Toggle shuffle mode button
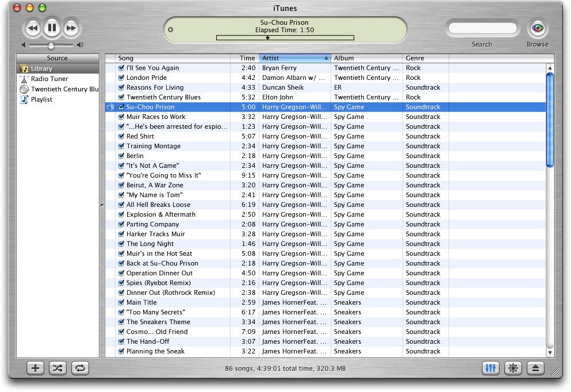Screen dimensions: 571x392 click(58, 368)
